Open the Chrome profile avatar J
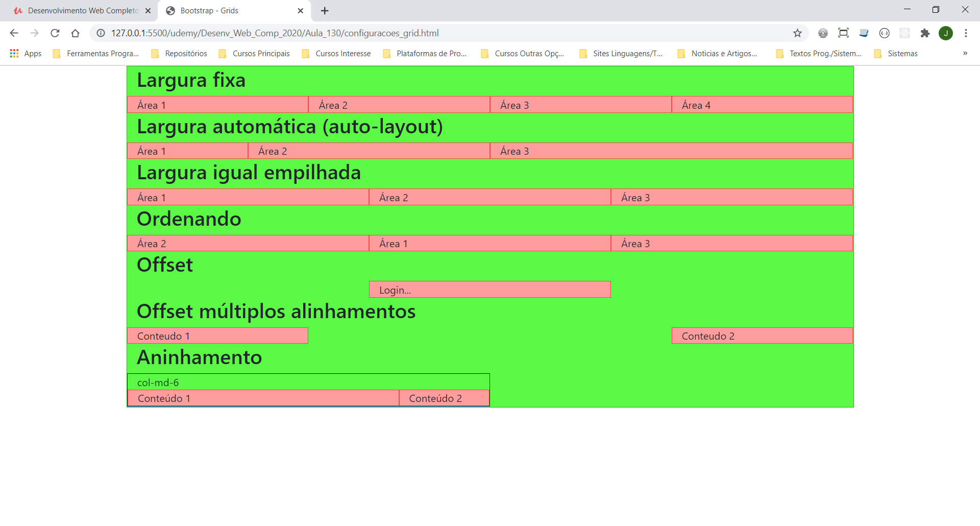The height and width of the screenshot is (526, 980). (x=946, y=33)
